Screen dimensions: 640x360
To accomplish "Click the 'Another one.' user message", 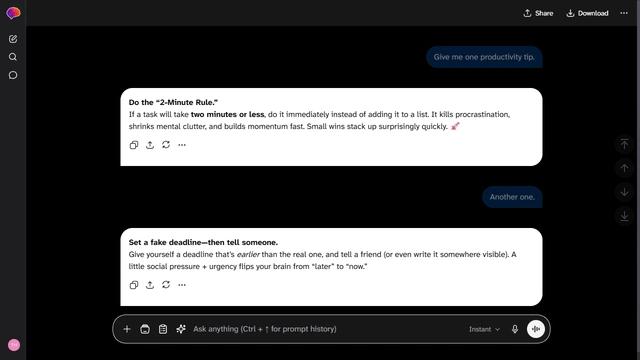I will click(x=512, y=197).
